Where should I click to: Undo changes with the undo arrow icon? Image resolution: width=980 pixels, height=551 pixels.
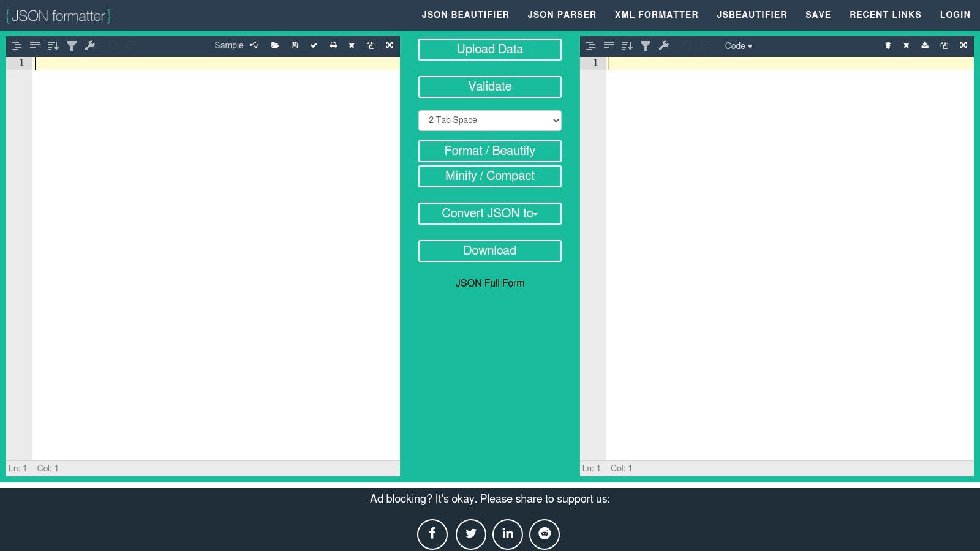tap(113, 45)
